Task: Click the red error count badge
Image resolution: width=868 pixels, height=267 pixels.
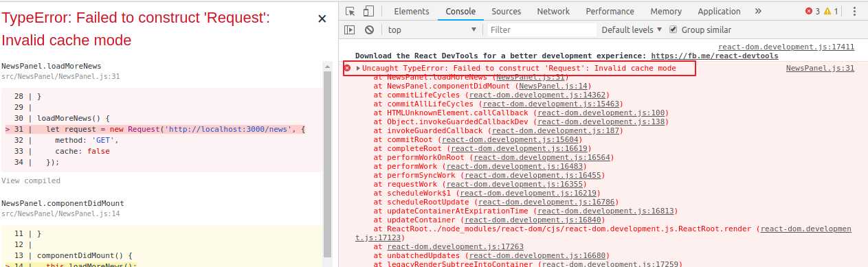Action: pos(812,11)
